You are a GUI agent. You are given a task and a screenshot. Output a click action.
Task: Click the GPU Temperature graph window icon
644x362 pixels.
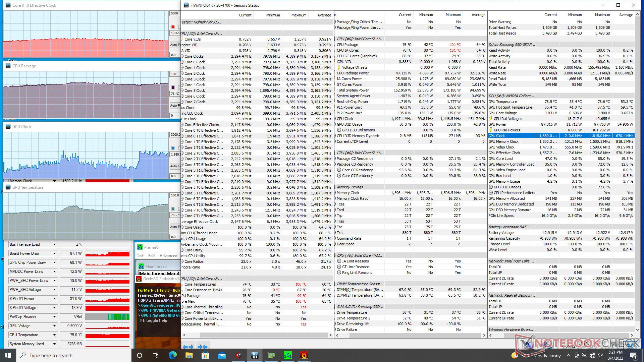click(x=8, y=187)
